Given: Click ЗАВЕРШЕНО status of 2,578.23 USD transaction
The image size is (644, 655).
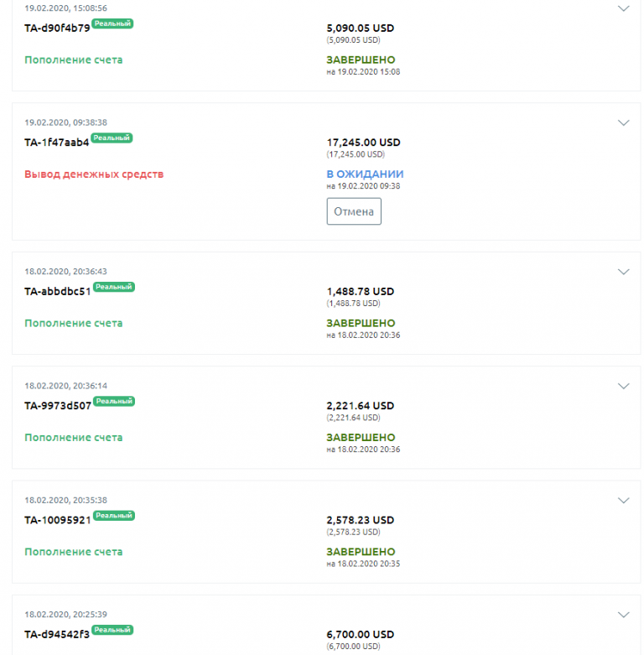Looking at the screenshot, I should 361,552.
